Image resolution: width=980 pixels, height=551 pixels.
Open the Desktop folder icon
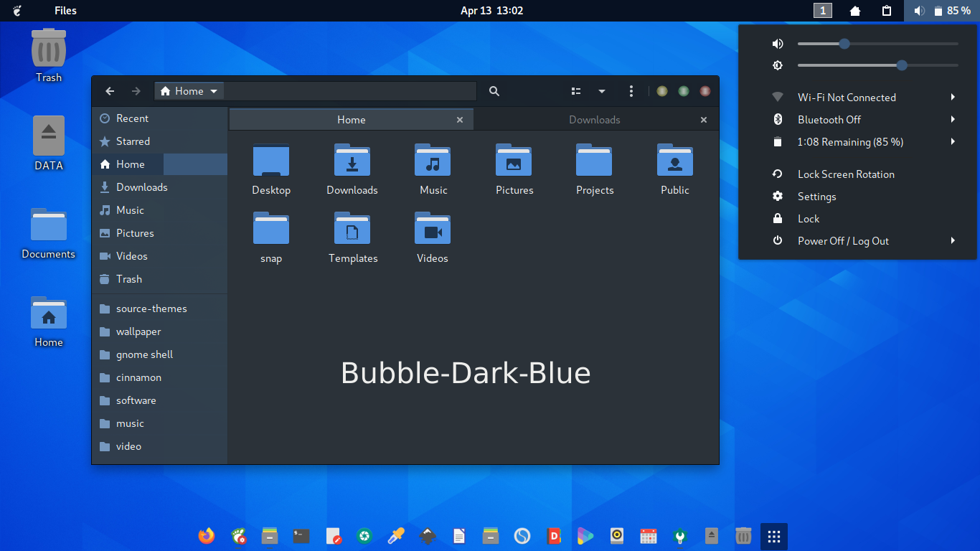(x=271, y=160)
